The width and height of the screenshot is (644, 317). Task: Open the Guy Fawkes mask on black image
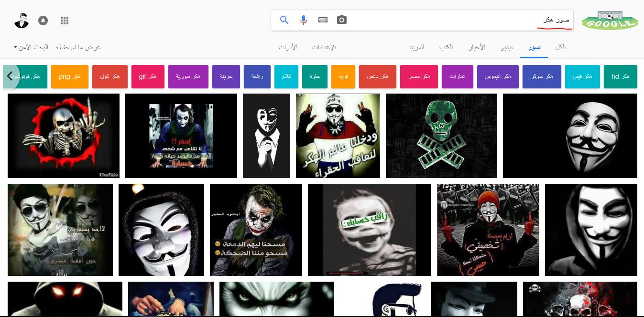coord(570,136)
